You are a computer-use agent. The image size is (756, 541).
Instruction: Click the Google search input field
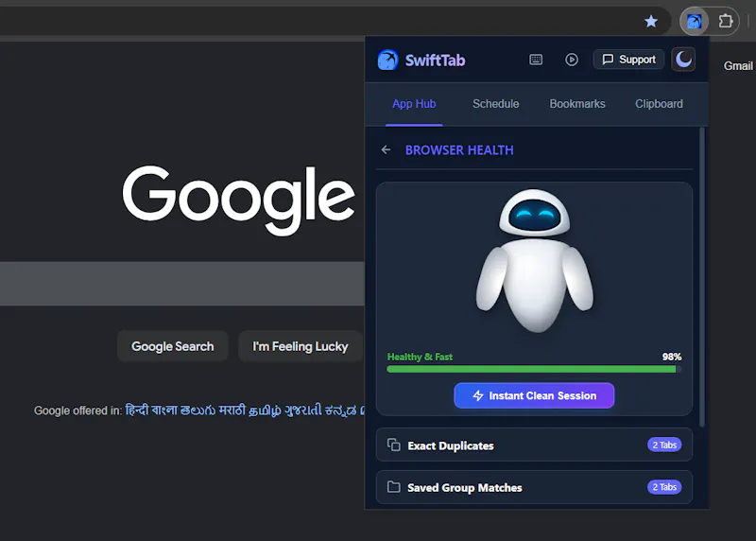point(182,284)
